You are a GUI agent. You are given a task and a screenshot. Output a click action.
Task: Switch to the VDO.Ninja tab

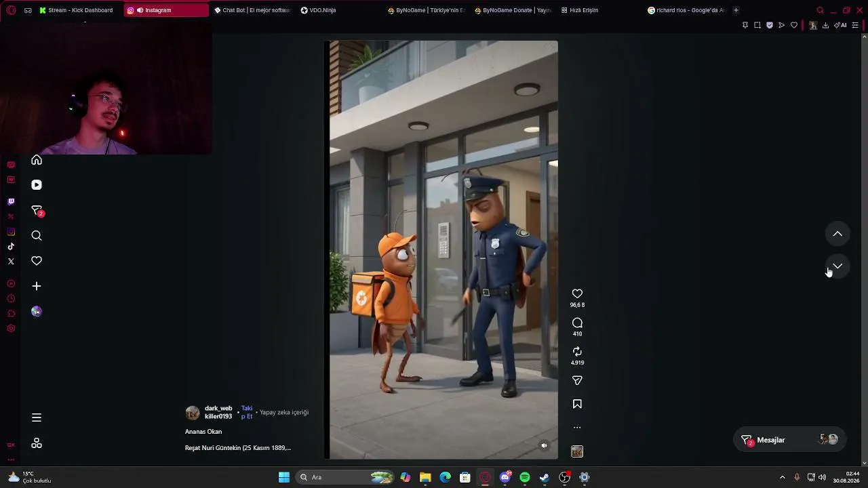click(338, 10)
